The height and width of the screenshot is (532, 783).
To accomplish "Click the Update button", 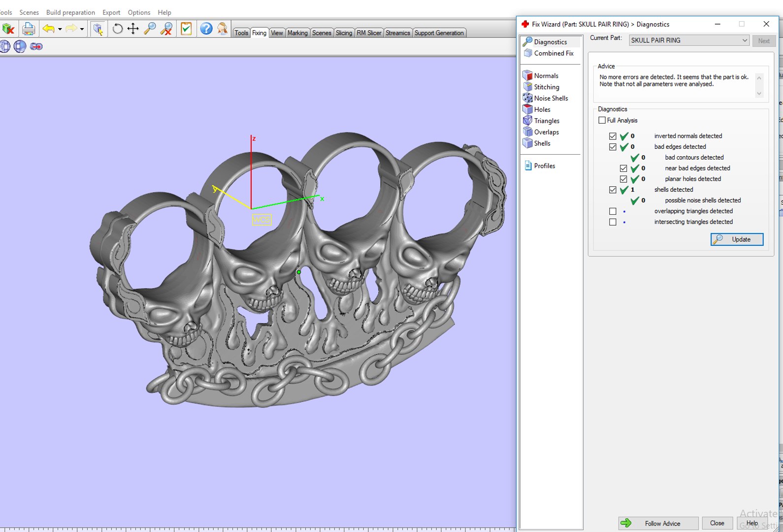I will click(x=737, y=239).
